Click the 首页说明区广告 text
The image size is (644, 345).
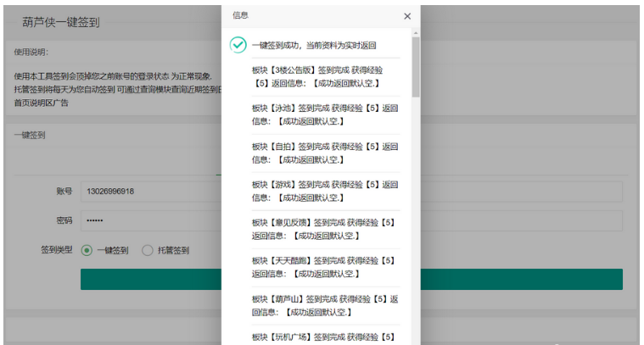tap(41, 103)
